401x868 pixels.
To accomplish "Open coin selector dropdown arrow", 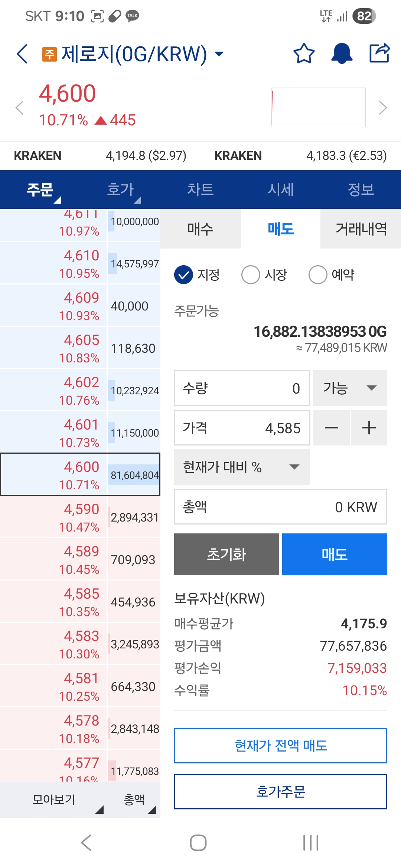I will tap(219, 54).
